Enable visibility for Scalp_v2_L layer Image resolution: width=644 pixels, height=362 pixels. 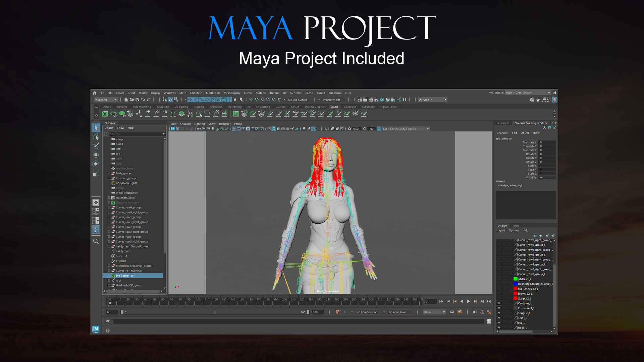[x=499, y=298]
